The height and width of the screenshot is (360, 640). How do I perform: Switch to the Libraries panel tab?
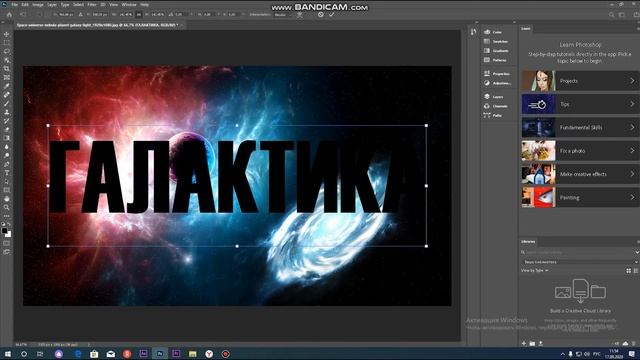click(x=528, y=242)
